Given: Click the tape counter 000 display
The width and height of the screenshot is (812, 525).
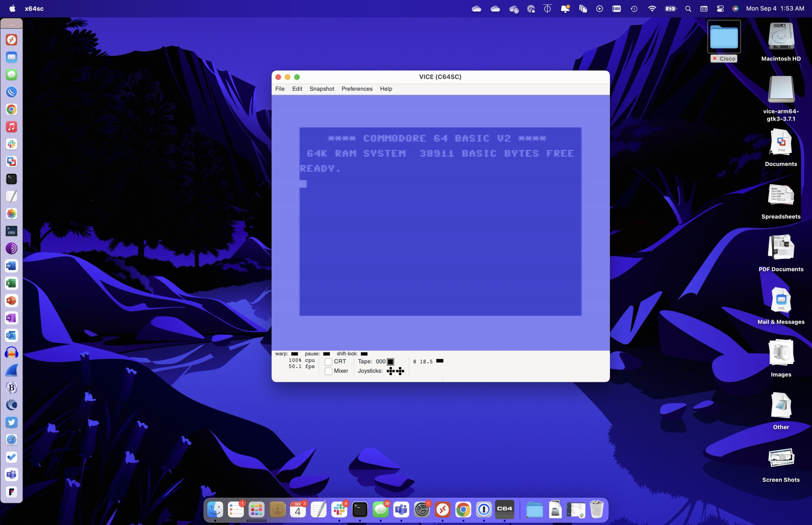Looking at the screenshot, I should [x=380, y=361].
